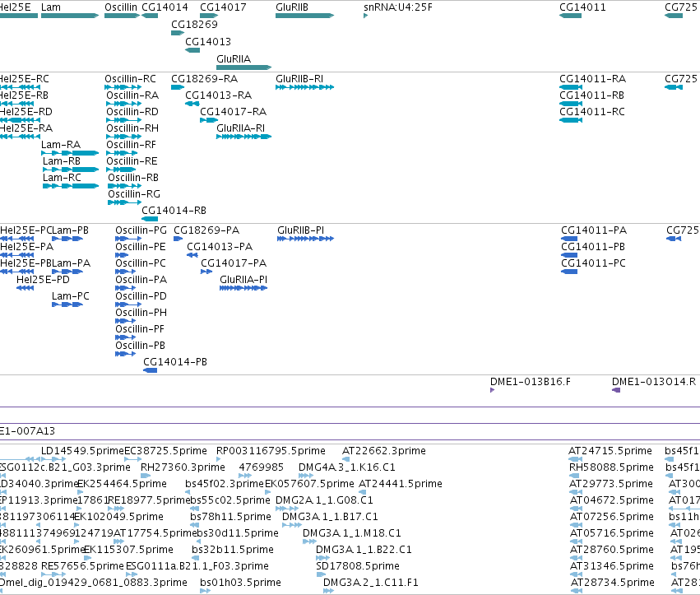700x595 pixels.
Task: Select the Lam-RC transcript glyph
Action: point(71,186)
